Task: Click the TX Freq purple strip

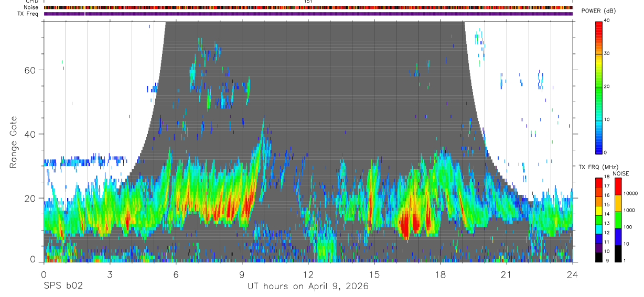Action: tap(308, 14)
